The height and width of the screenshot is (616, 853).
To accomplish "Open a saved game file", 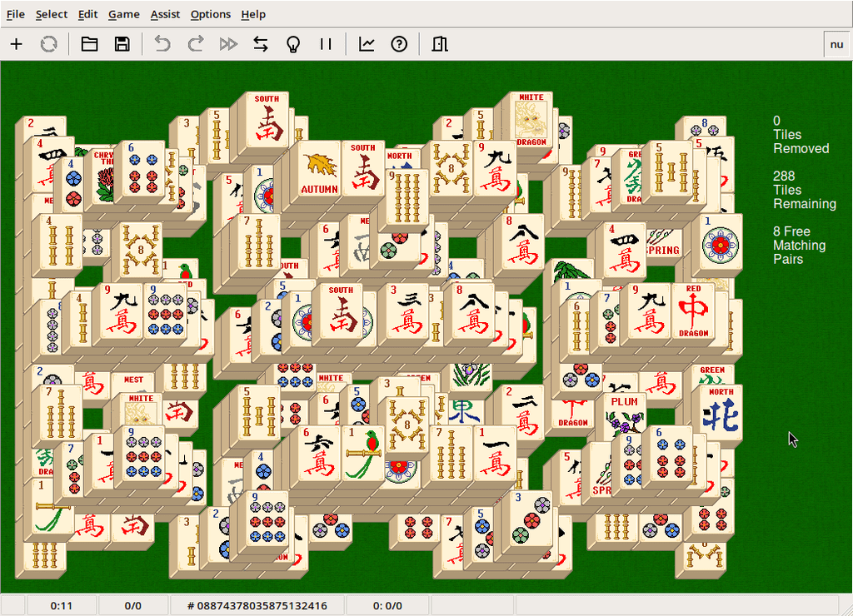I will click(89, 44).
